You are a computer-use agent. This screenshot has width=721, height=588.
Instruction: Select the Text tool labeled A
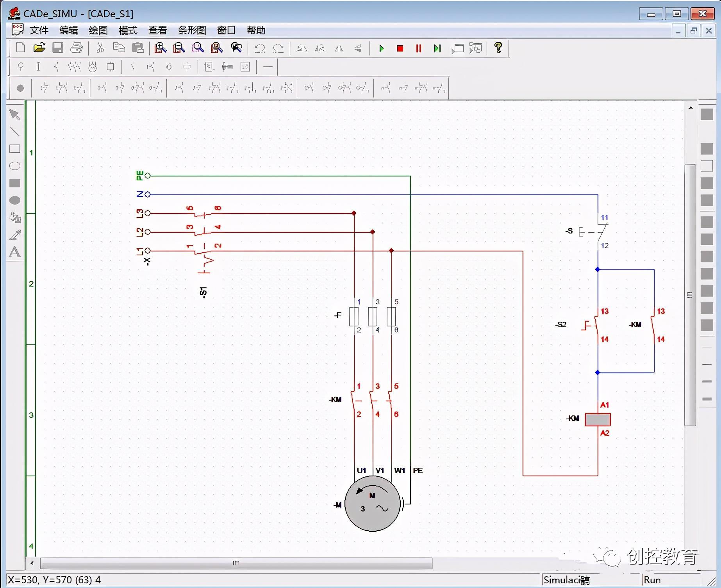tap(15, 252)
